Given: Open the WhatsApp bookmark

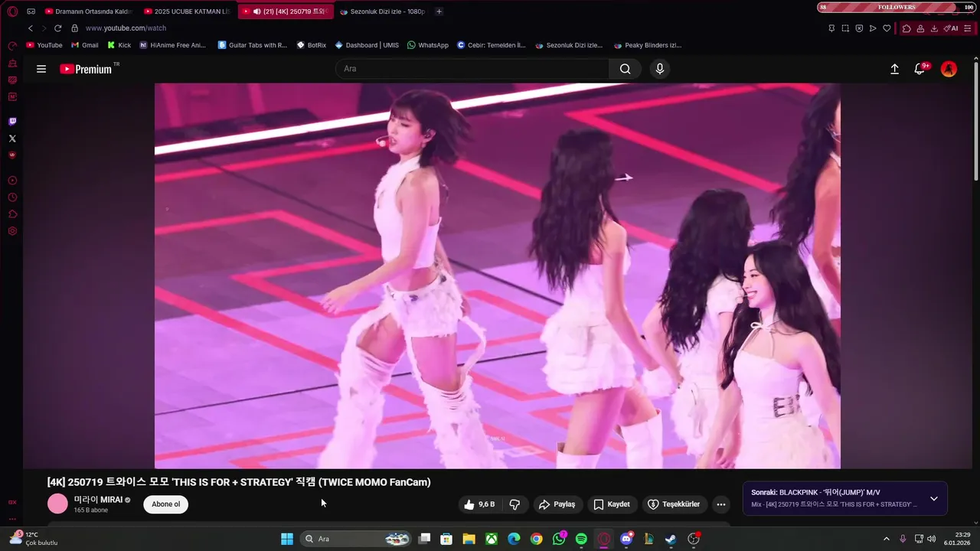Looking at the screenshot, I should (427, 45).
